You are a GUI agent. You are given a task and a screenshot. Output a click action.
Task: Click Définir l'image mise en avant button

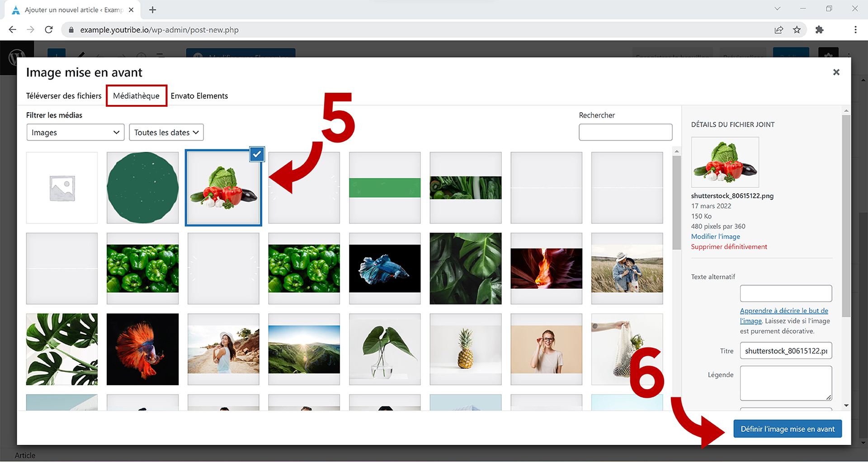(x=787, y=429)
